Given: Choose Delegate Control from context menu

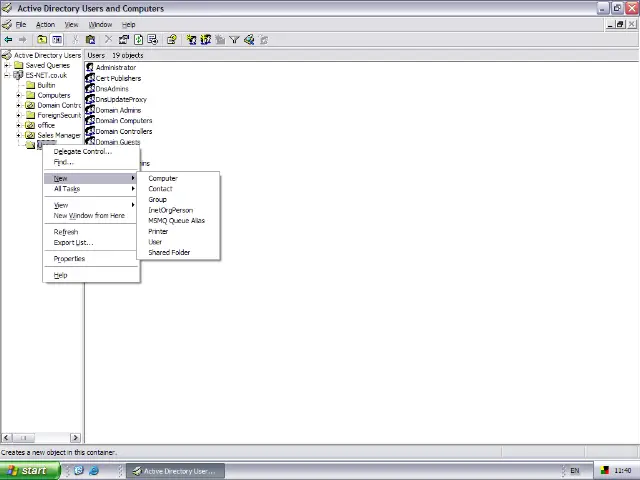Looking at the screenshot, I should click(90, 151).
